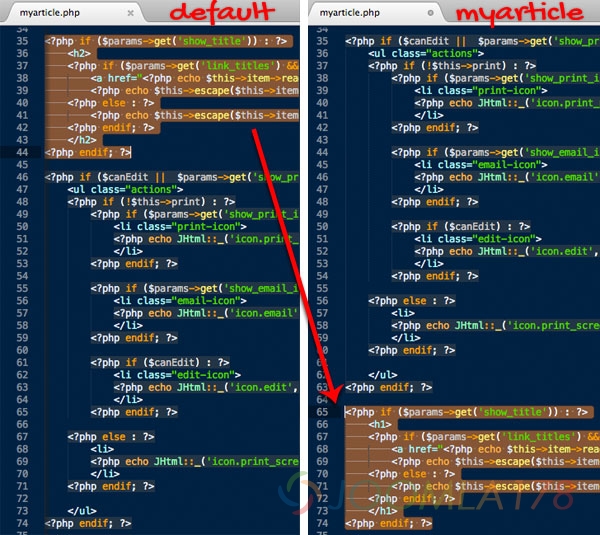Screen dimensions: 600x535
Task: Close the left editor's myarticle.php tab
Action: tap(130, 13)
